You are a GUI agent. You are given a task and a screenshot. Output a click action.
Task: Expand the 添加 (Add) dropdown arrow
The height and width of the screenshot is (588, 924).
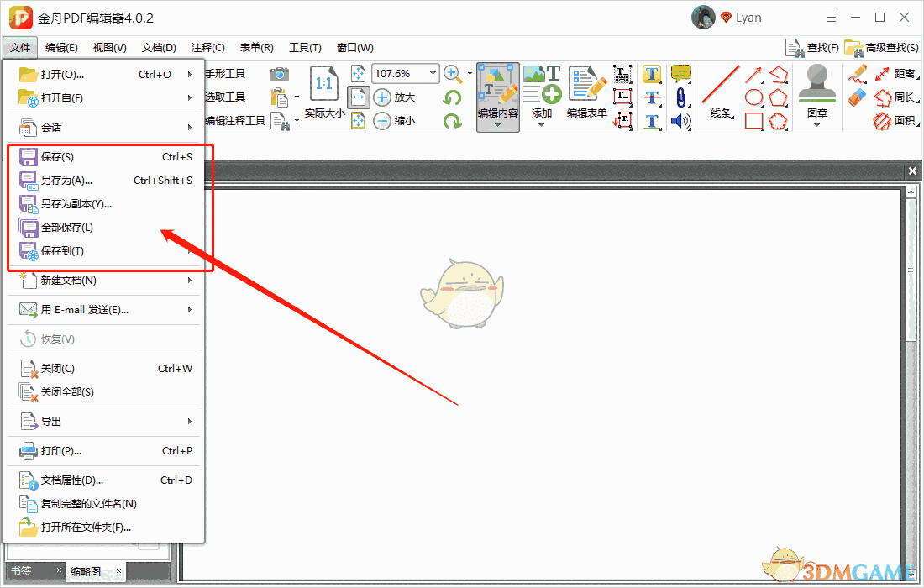(x=542, y=123)
